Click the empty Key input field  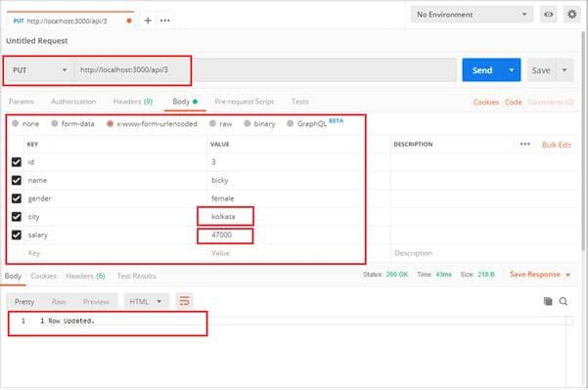(x=116, y=253)
